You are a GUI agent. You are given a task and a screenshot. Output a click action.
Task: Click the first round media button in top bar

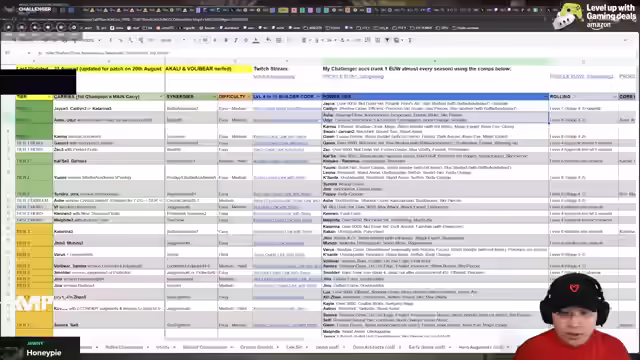(8, 27)
